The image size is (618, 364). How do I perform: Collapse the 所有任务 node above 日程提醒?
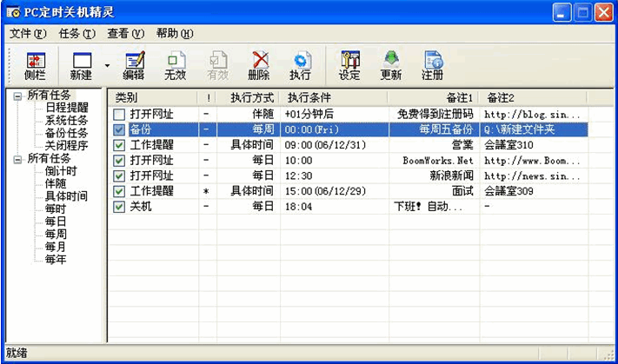[x=17, y=96]
